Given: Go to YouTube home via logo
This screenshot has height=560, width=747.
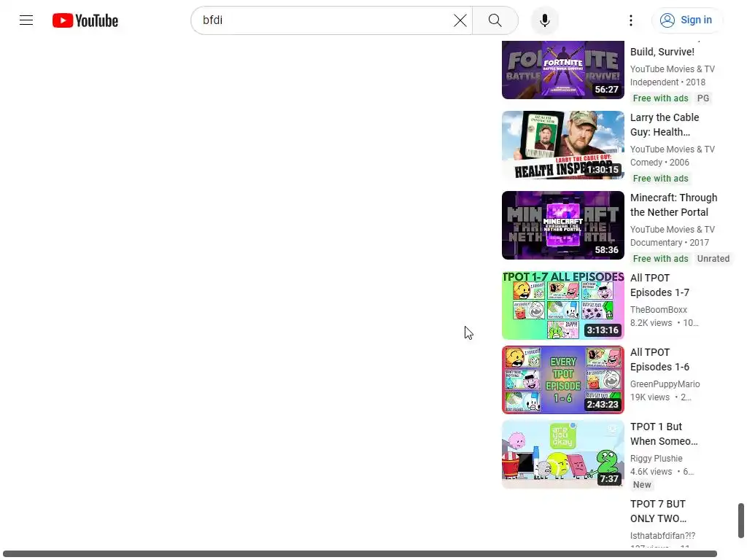Looking at the screenshot, I should [x=85, y=20].
